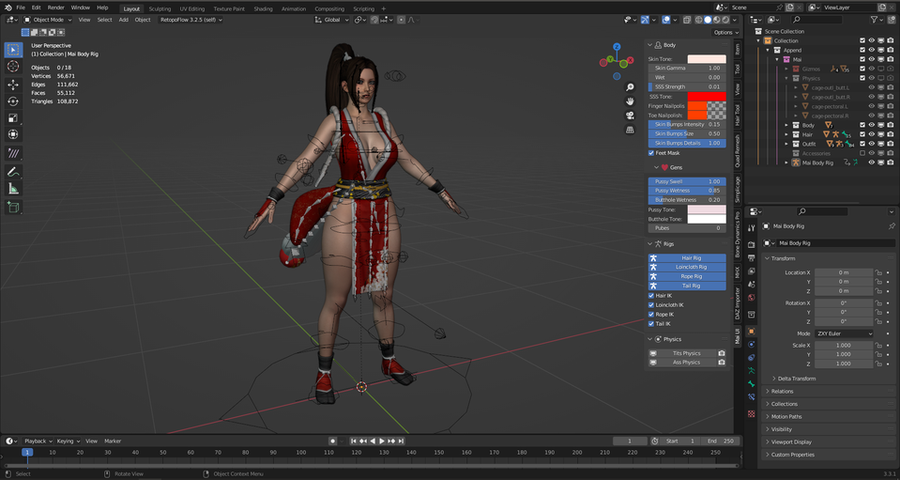Play the animation forward

(382, 441)
